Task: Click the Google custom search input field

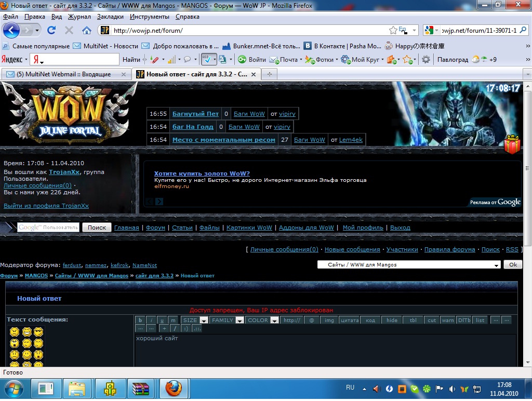Action: click(48, 228)
